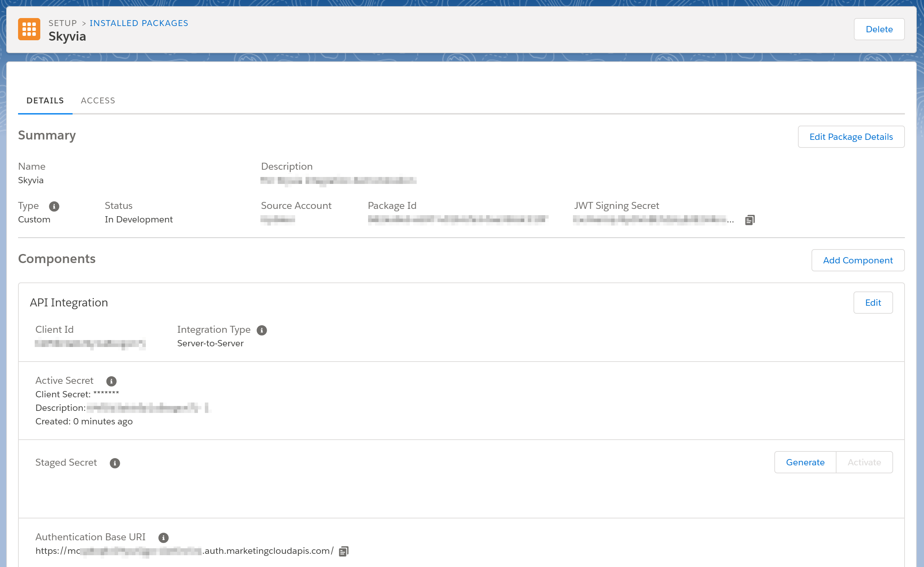Click the orange Installed Packages grid icon
The width and height of the screenshot is (924, 567).
pos(29,29)
